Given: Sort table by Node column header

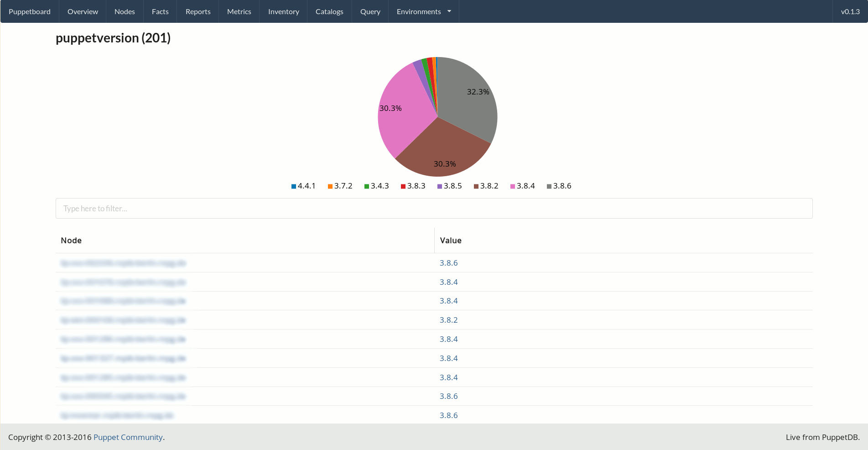Looking at the screenshot, I should (71, 241).
